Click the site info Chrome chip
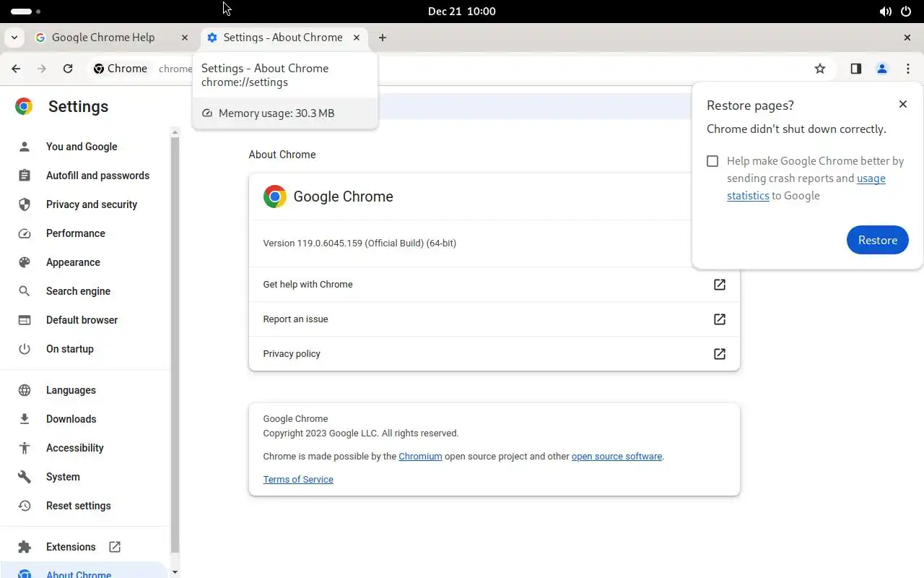The height and width of the screenshot is (578, 924). (x=121, y=69)
